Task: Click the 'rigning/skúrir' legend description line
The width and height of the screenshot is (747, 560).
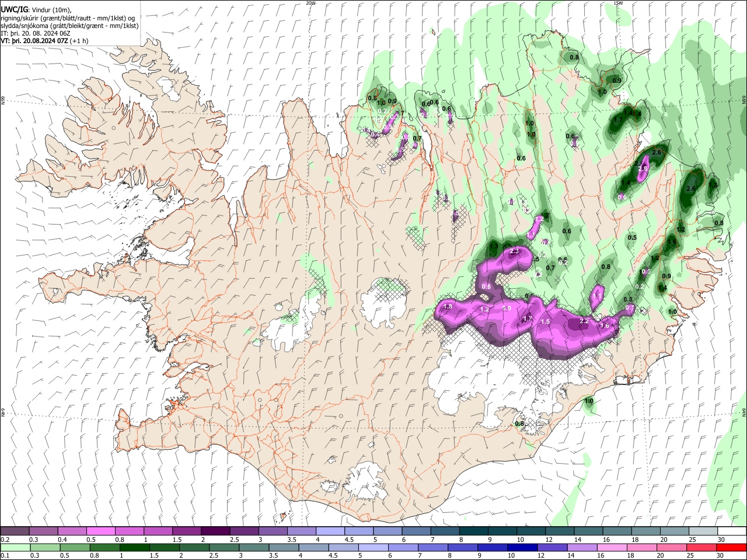Action: click(x=68, y=18)
